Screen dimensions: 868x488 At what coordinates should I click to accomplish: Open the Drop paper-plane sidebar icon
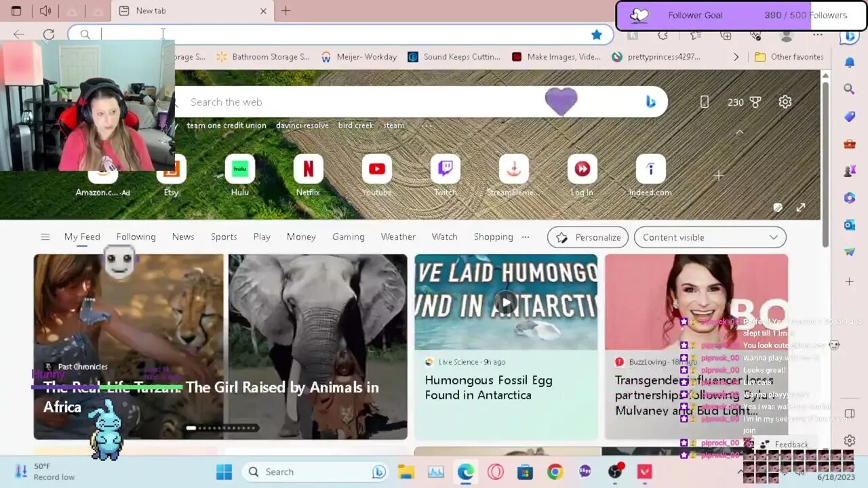click(x=849, y=251)
